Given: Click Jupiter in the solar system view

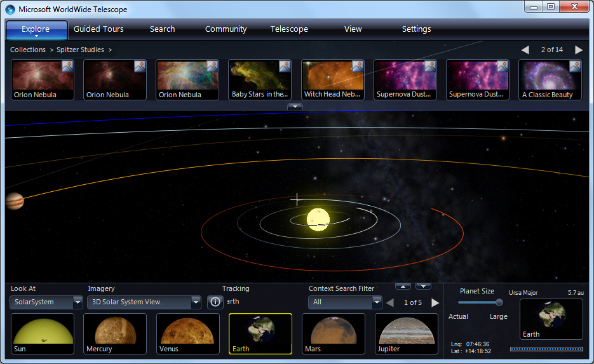Looking at the screenshot, I should pyautogui.click(x=15, y=201).
